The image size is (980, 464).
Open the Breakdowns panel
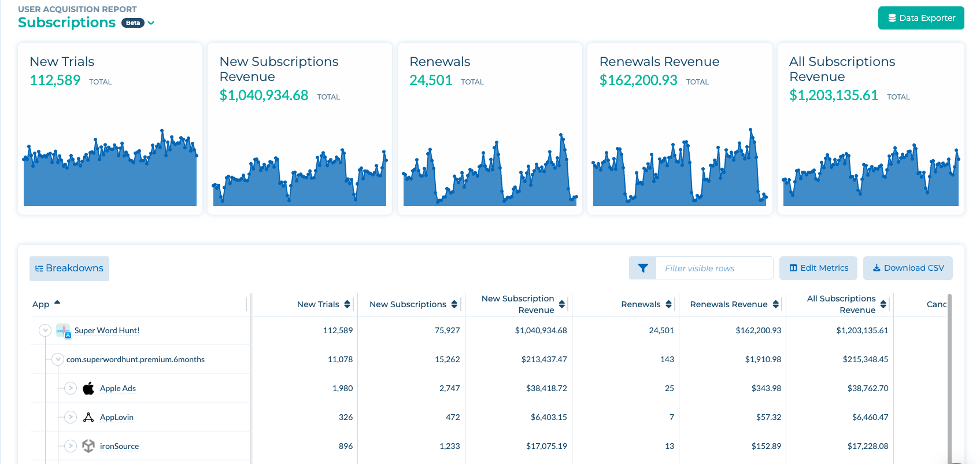pos(69,268)
